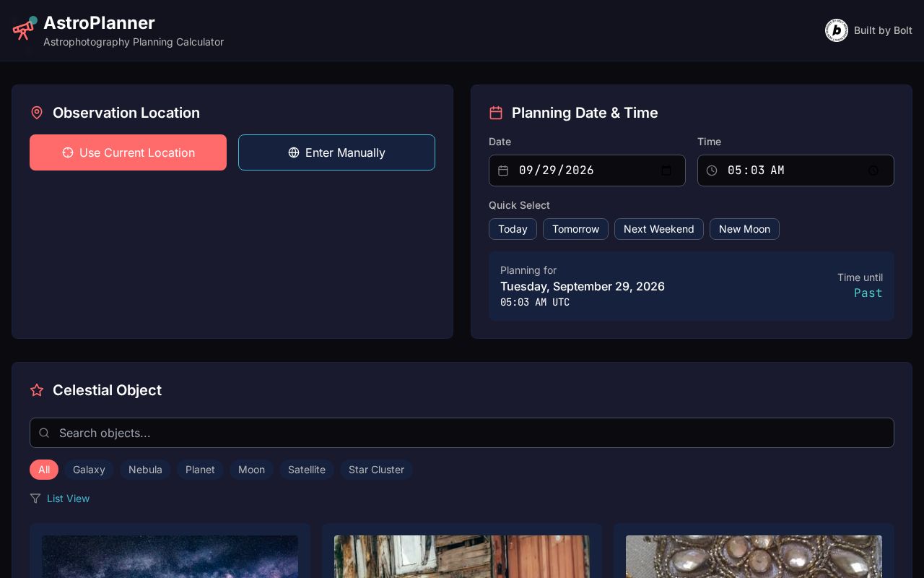Open the Built by Bolt link
This screenshot has height=578, width=924.
click(x=868, y=30)
